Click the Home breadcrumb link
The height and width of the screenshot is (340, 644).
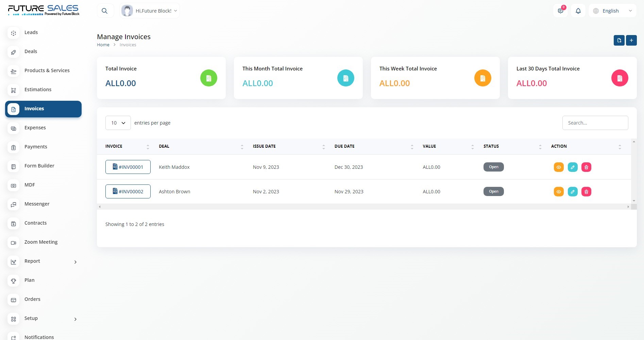pyautogui.click(x=103, y=45)
